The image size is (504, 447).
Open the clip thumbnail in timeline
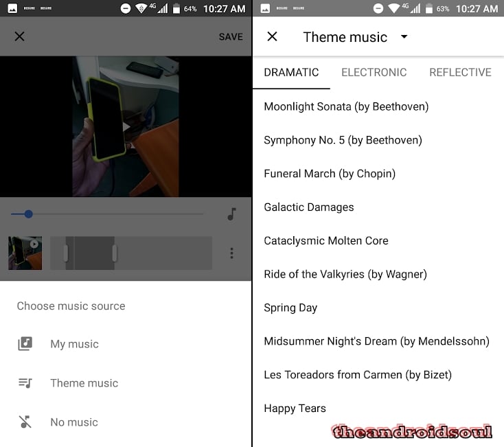click(25, 253)
